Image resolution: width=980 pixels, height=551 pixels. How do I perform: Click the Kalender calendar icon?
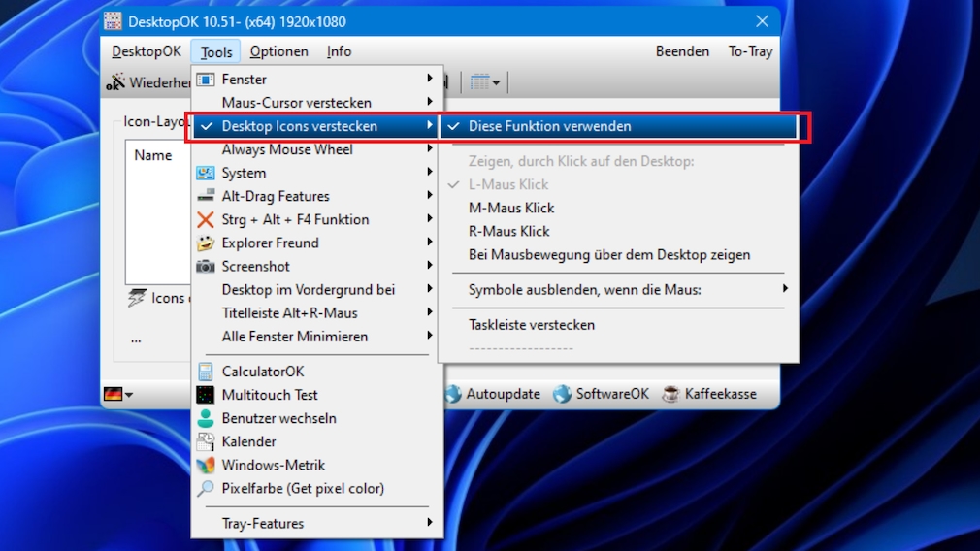click(x=205, y=441)
